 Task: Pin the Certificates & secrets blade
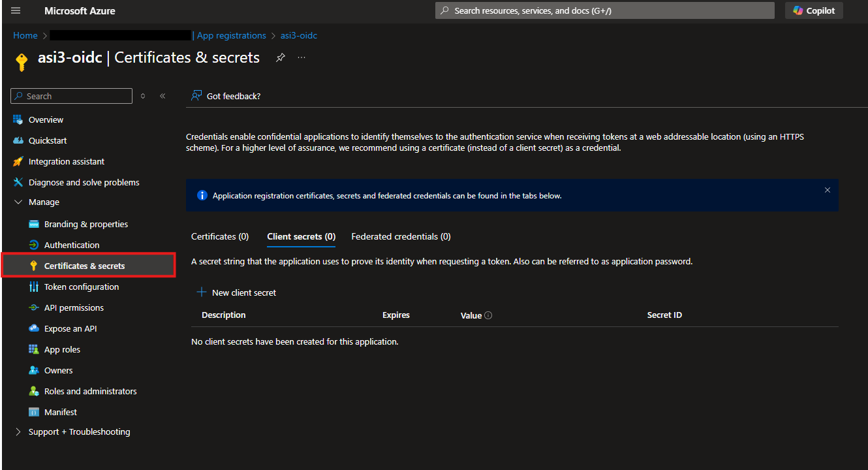coord(280,57)
